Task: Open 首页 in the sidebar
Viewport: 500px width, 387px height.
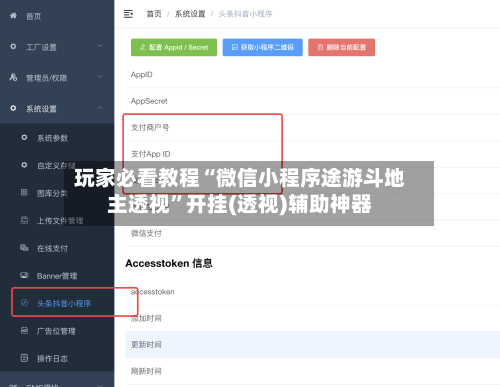Action: (x=33, y=16)
